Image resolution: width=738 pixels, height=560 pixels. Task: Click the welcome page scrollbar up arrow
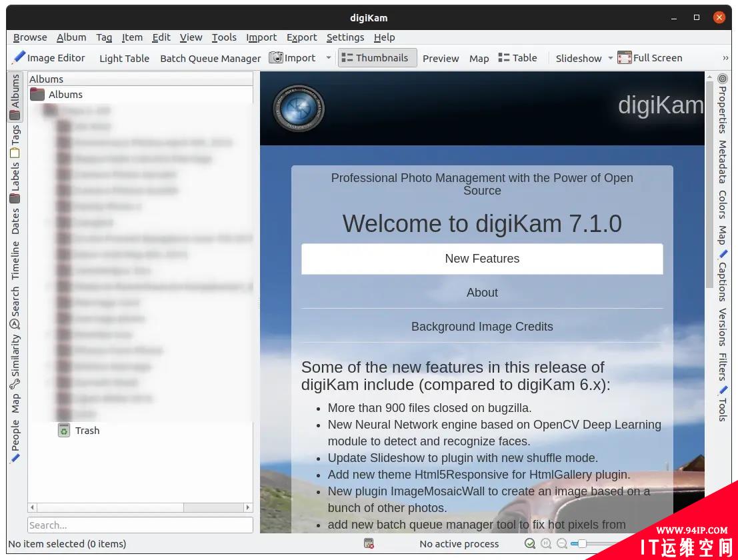(x=710, y=76)
